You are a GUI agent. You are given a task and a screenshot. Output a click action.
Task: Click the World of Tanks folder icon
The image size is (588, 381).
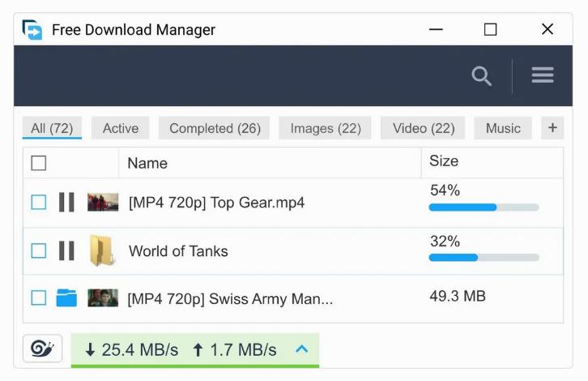pos(102,250)
